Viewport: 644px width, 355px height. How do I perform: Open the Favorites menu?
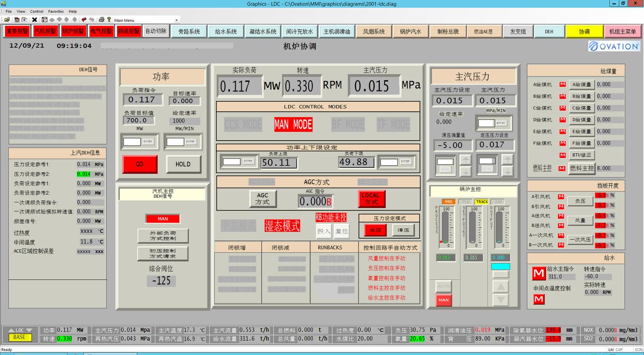coord(56,11)
